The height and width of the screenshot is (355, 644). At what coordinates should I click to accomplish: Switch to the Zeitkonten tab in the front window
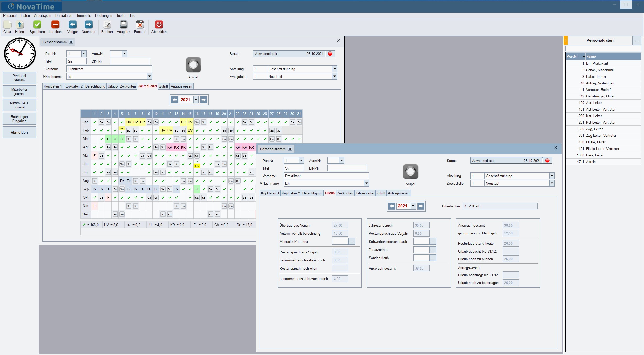coord(345,193)
